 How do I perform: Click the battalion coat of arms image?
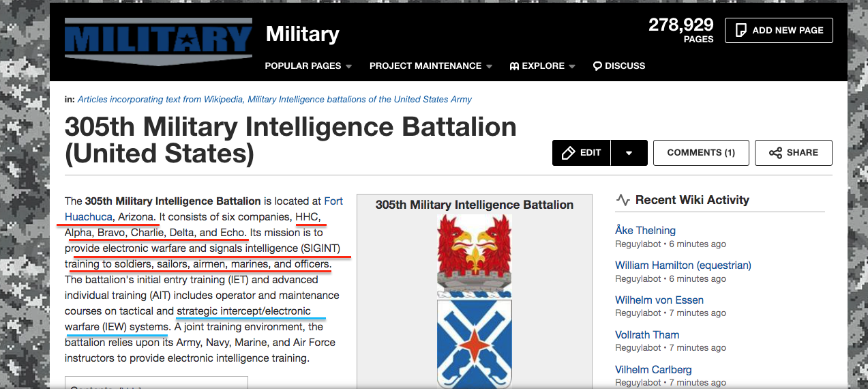click(475, 300)
